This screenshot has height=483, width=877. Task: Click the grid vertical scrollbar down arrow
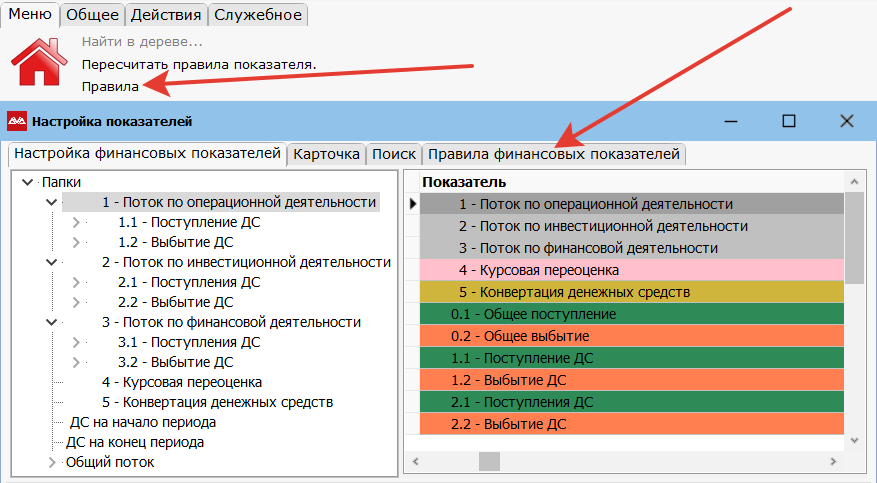[854, 441]
